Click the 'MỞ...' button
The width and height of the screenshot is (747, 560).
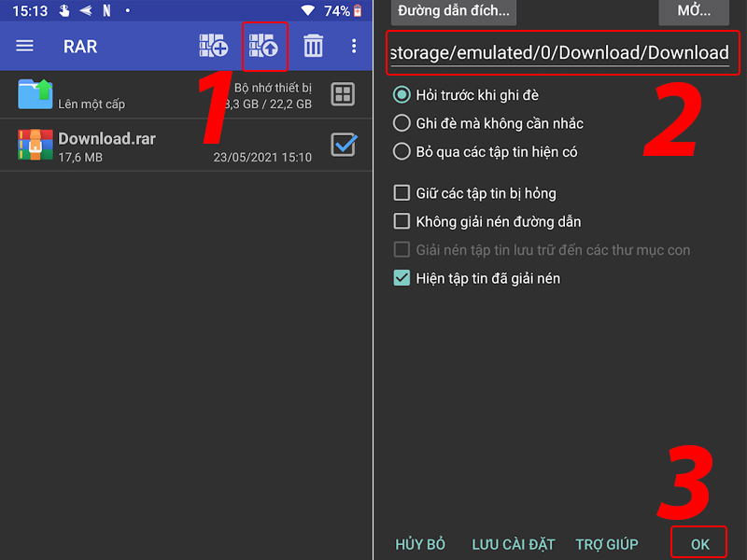693,11
